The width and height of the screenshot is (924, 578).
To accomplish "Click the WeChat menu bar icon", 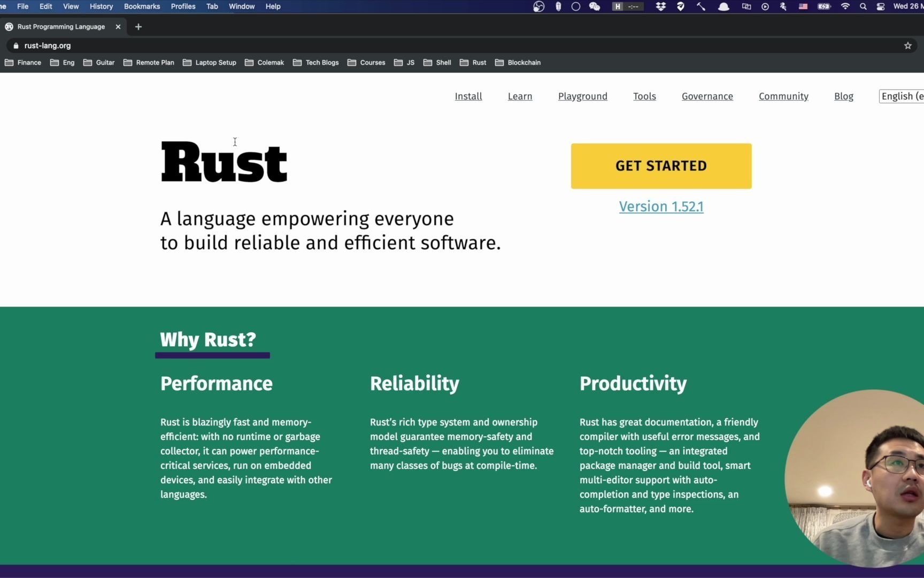I will point(594,6).
